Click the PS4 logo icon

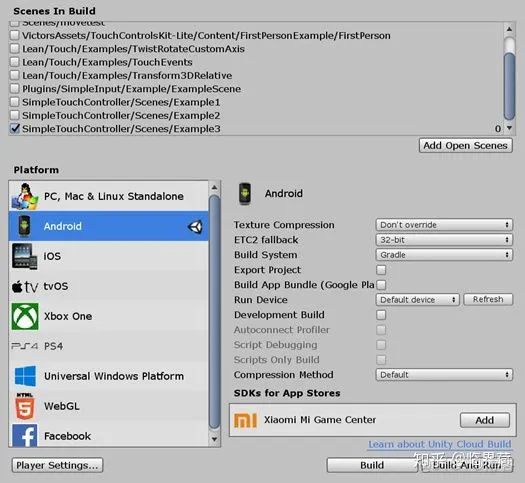(x=25, y=346)
